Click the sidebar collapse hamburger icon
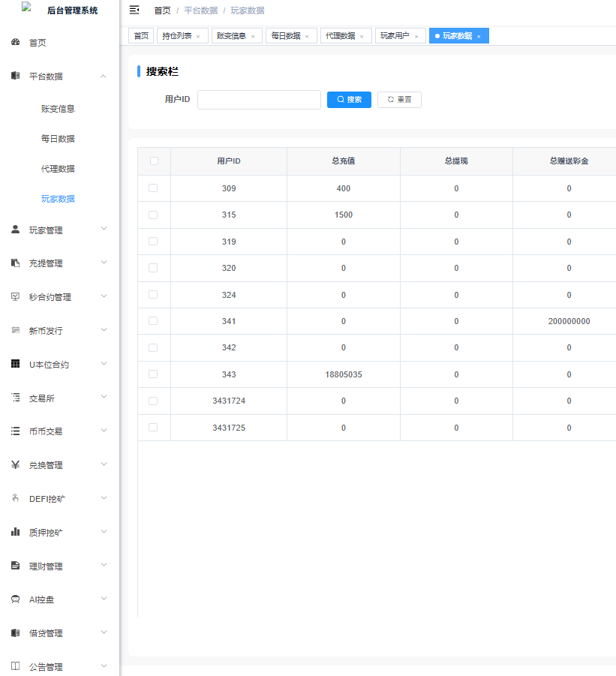This screenshot has width=616, height=676. click(134, 10)
